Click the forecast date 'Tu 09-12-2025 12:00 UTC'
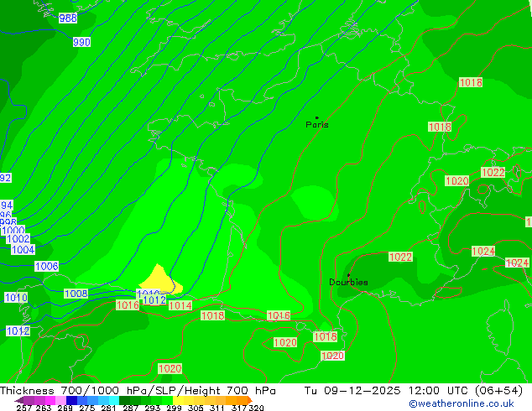Screen dimensions: 532x411 coord(388,391)
